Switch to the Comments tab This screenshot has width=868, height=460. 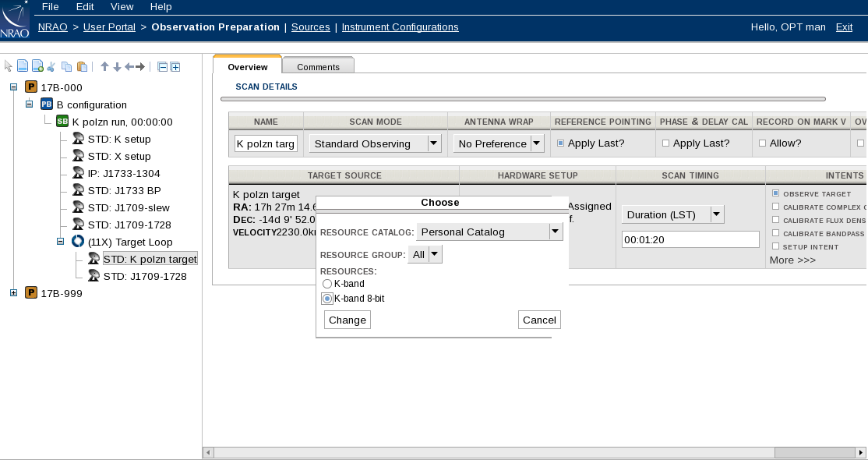[318, 67]
